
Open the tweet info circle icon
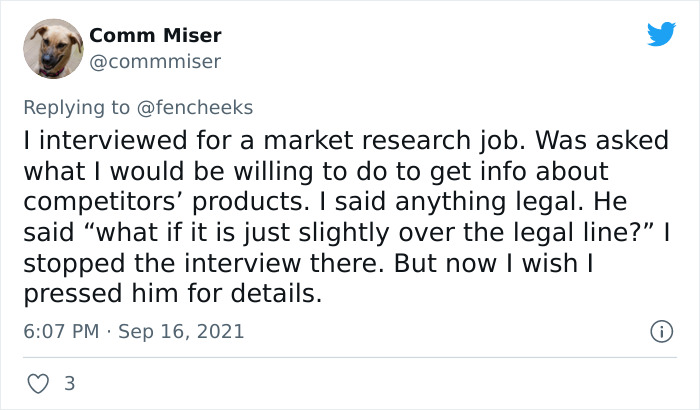coord(660,330)
